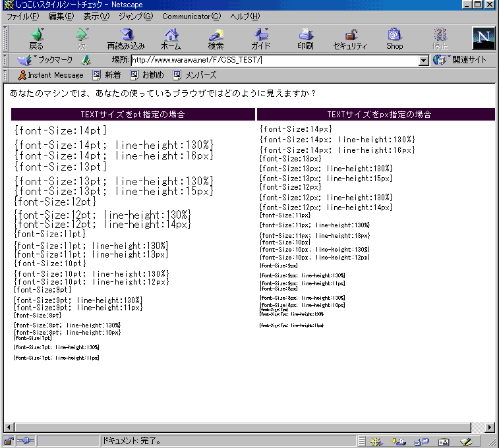Print the page via 印刷 icon

click(305, 39)
